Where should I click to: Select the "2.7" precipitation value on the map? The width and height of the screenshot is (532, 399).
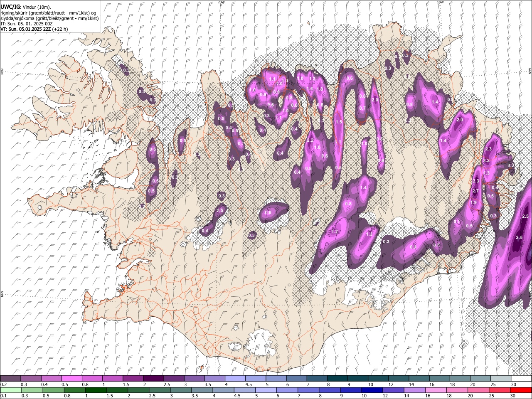pos(476,191)
